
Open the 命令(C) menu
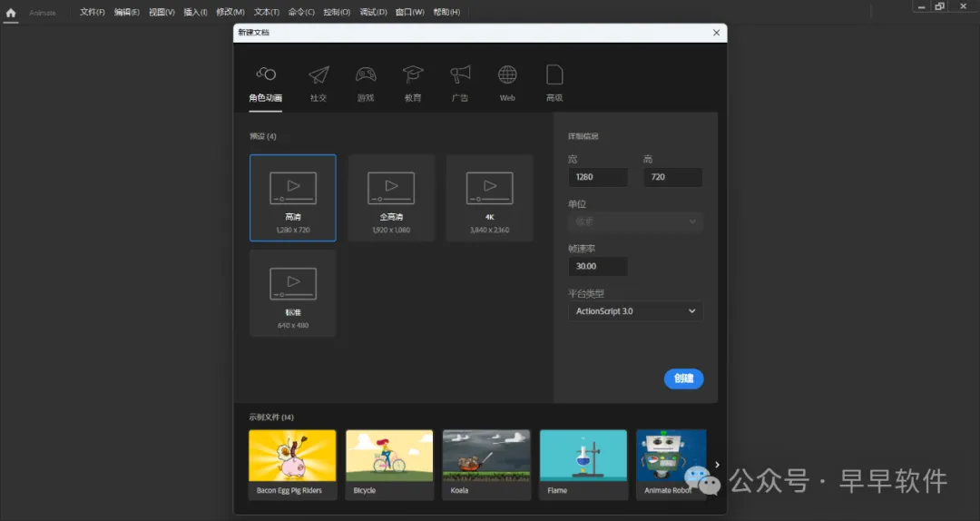[301, 12]
